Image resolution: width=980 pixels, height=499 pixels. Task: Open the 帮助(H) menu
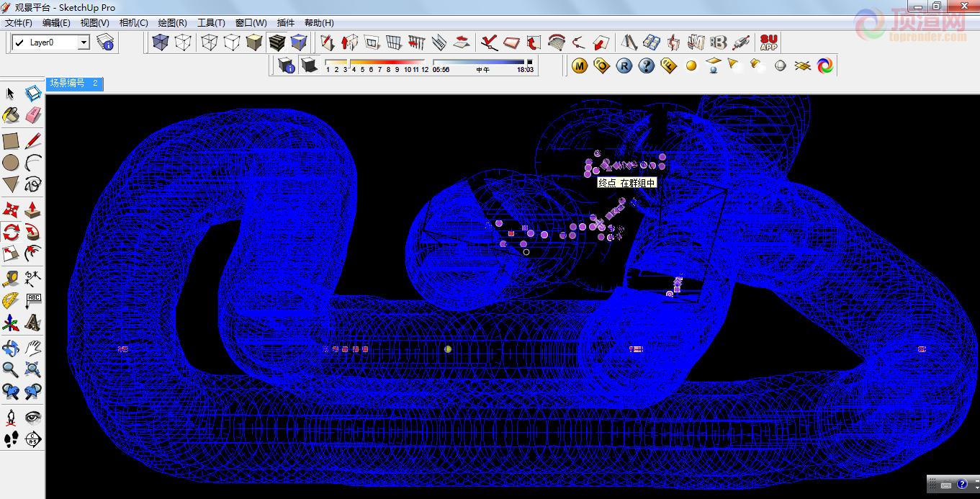pos(319,23)
